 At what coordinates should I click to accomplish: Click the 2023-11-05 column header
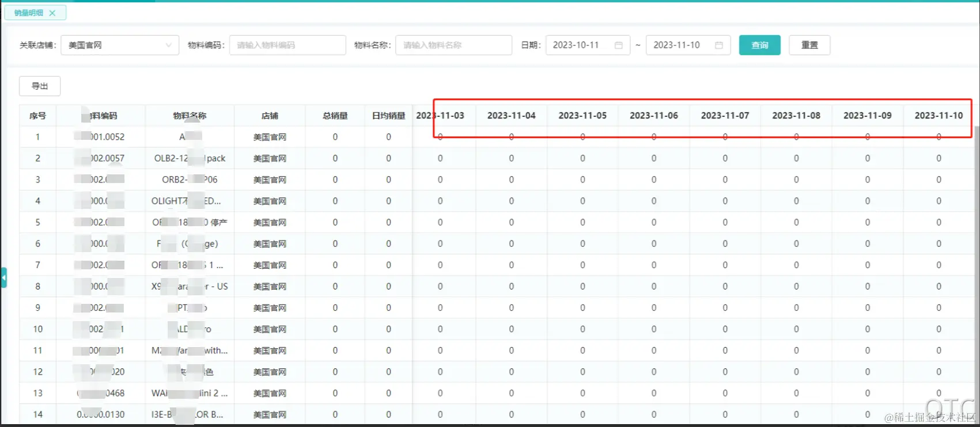[582, 116]
